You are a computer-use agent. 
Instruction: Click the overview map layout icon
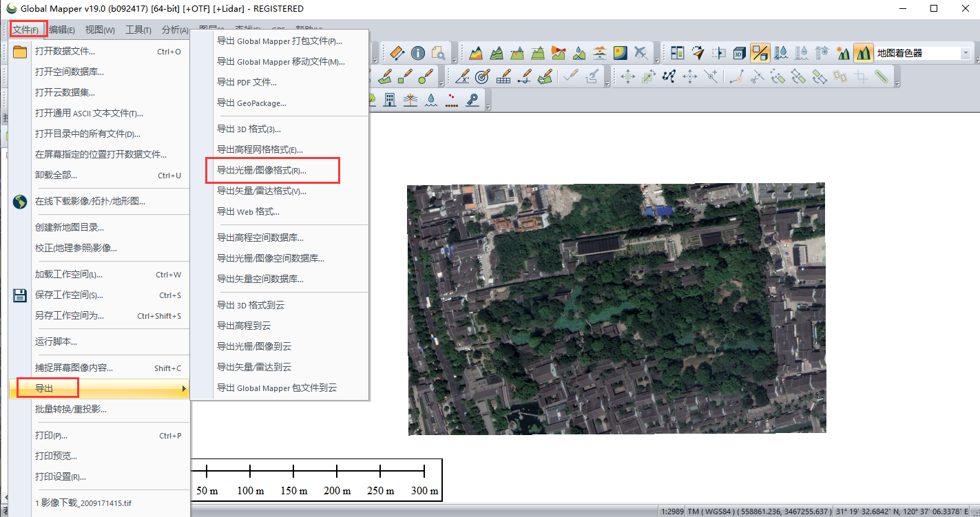tap(678, 53)
